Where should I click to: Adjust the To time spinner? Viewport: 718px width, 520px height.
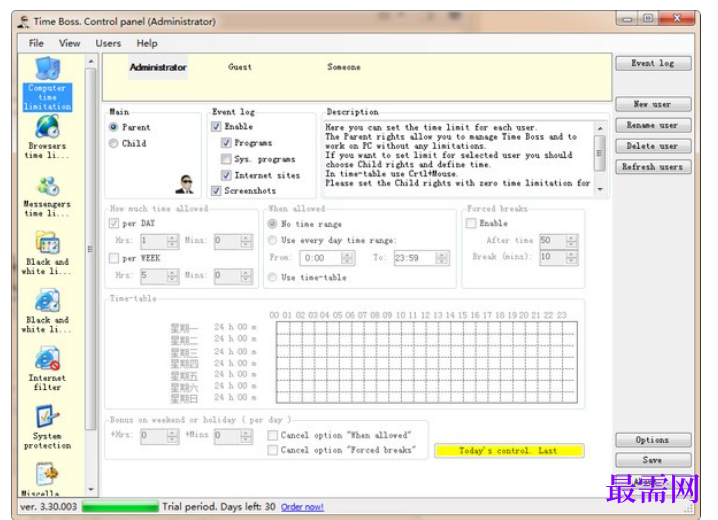(x=441, y=258)
